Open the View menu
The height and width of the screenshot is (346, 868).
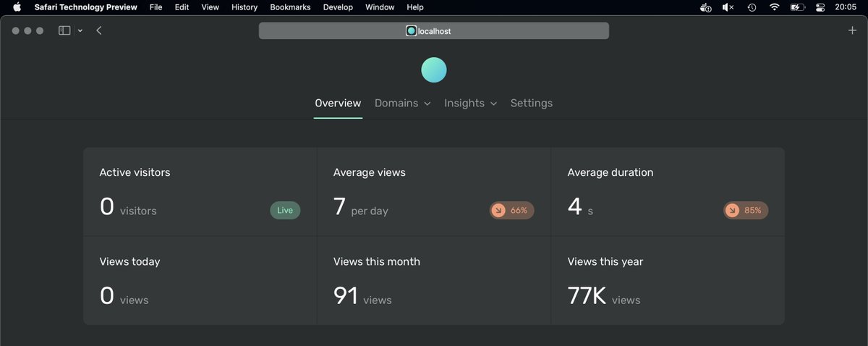point(210,7)
